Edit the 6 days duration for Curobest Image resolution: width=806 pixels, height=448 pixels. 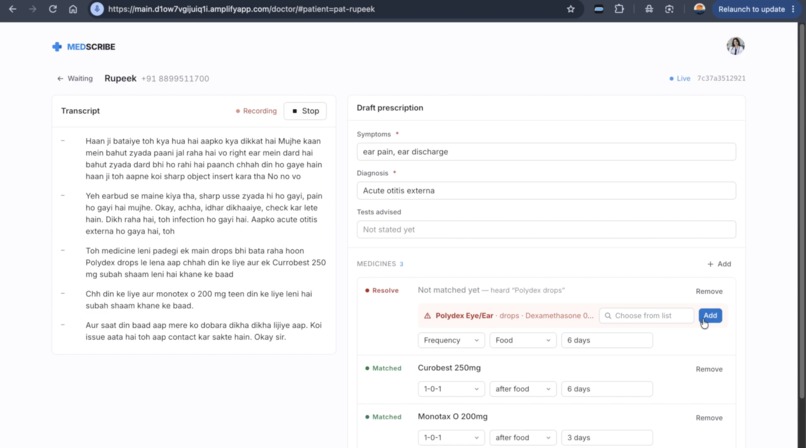pos(607,389)
